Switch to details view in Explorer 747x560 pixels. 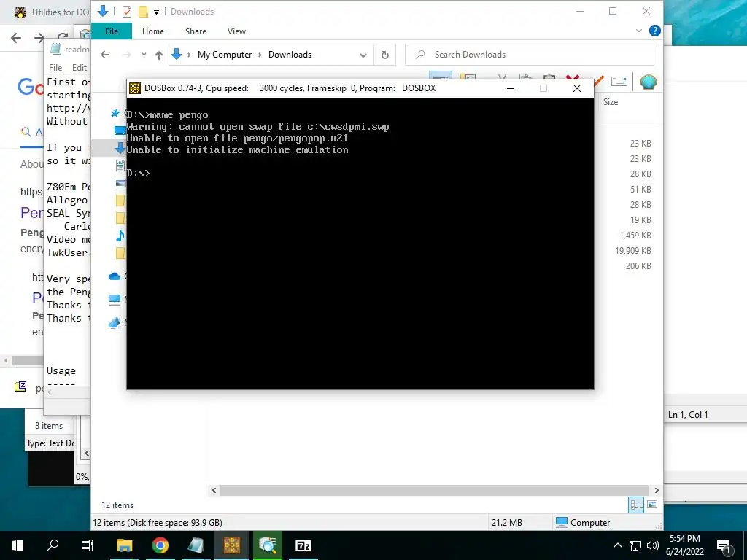point(636,505)
